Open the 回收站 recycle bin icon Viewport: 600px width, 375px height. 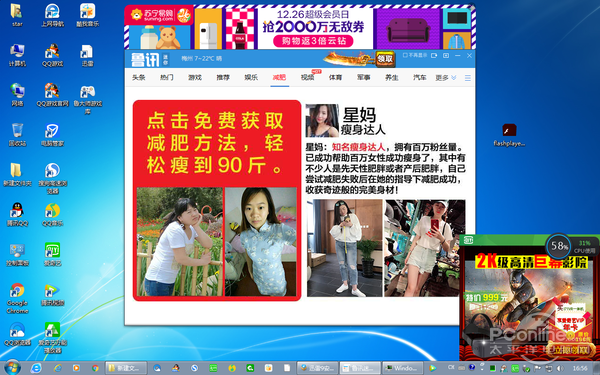[x=17, y=135]
